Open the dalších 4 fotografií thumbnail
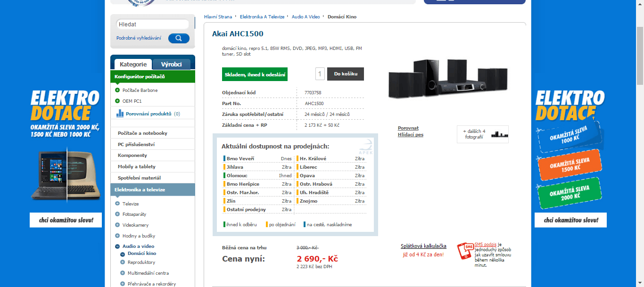Image resolution: width=644 pixels, height=287 pixels. pyautogui.click(x=483, y=134)
